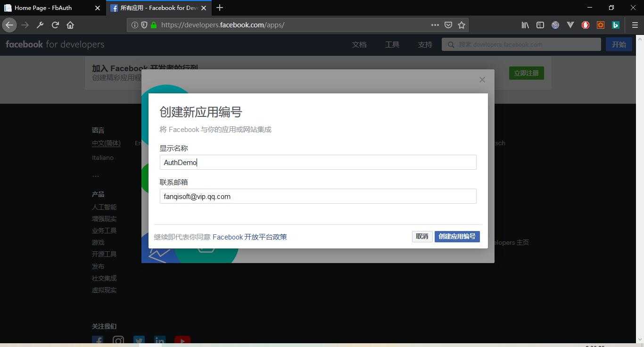Click the green 立即注册 button
The height and width of the screenshot is (347, 644).
tap(526, 73)
